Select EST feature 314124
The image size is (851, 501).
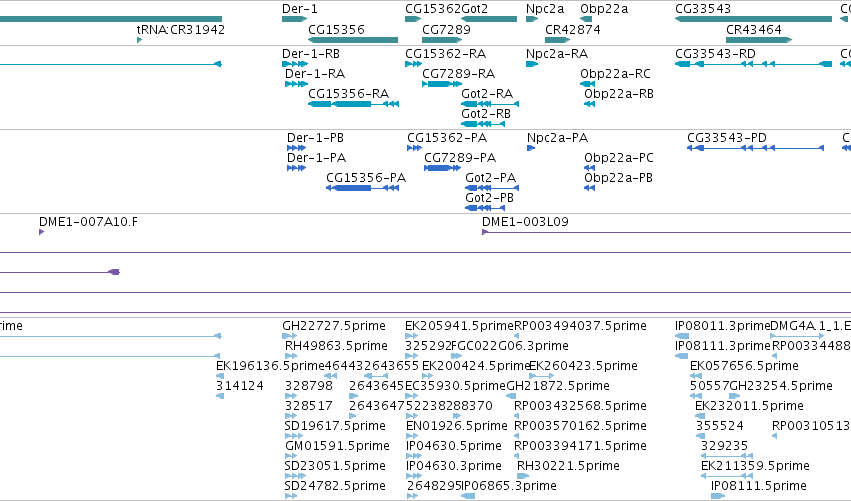click(220, 396)
